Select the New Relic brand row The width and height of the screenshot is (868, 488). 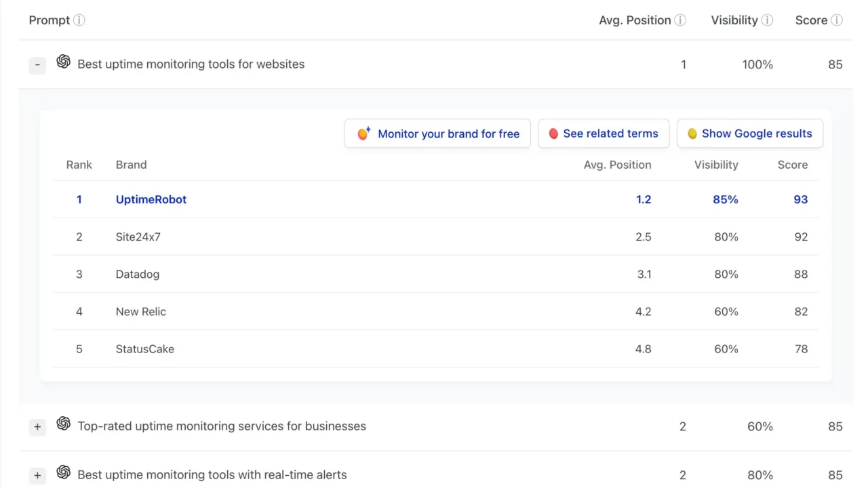click(435, 311)
